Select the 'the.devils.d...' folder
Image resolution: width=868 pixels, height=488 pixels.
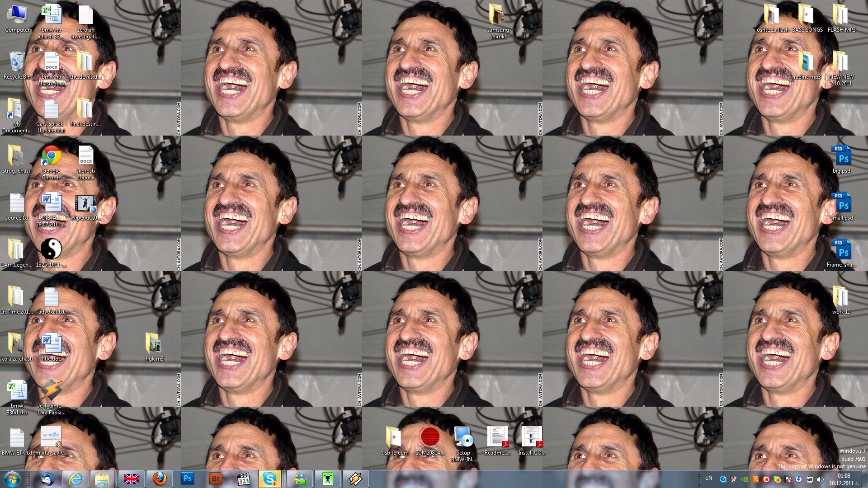[x=85, y=66]
